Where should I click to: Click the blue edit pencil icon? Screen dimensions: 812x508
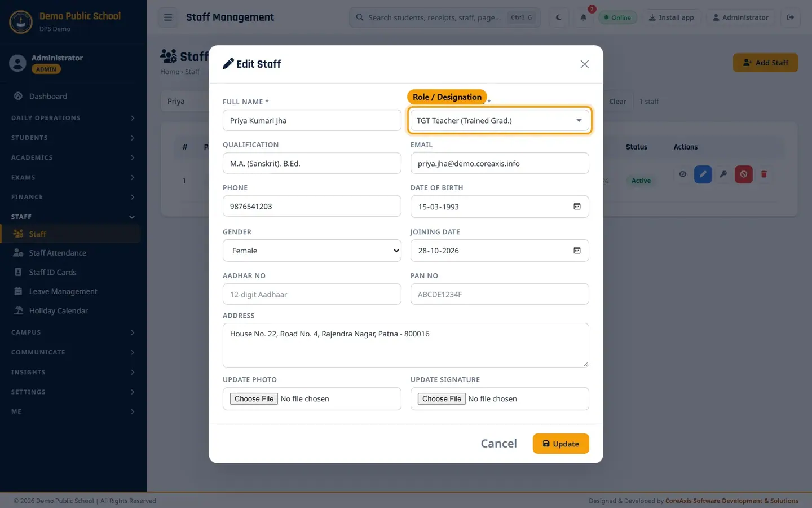(x=703, y=174)
